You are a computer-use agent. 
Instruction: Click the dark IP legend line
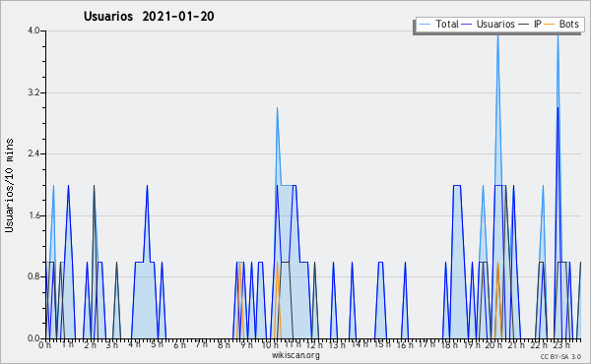pyautogui.click(x=524, y=24)
